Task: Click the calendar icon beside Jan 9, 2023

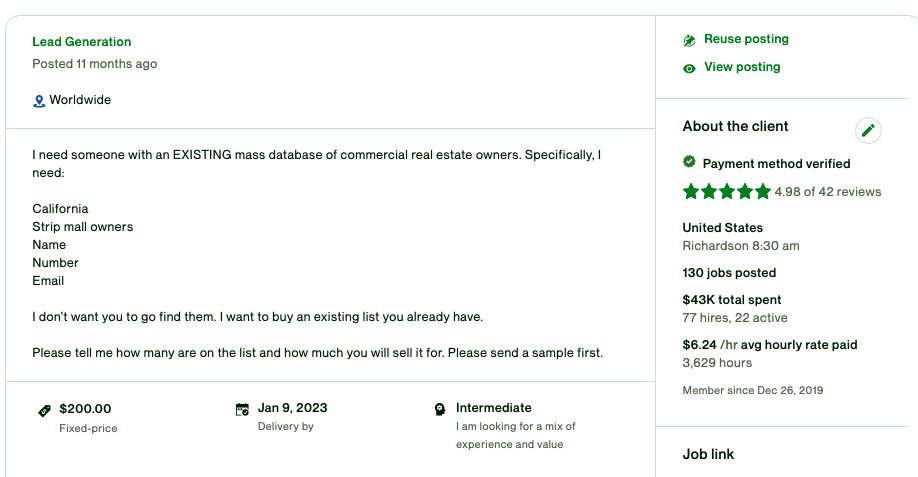Action: pos(242,409)
